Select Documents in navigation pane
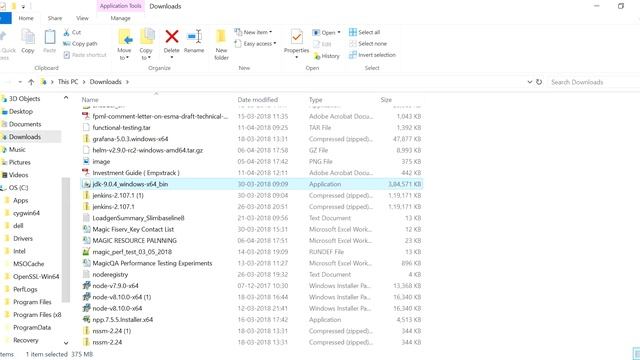The width and height of the screenshot is (640, 360). click(x=25, y=124)
